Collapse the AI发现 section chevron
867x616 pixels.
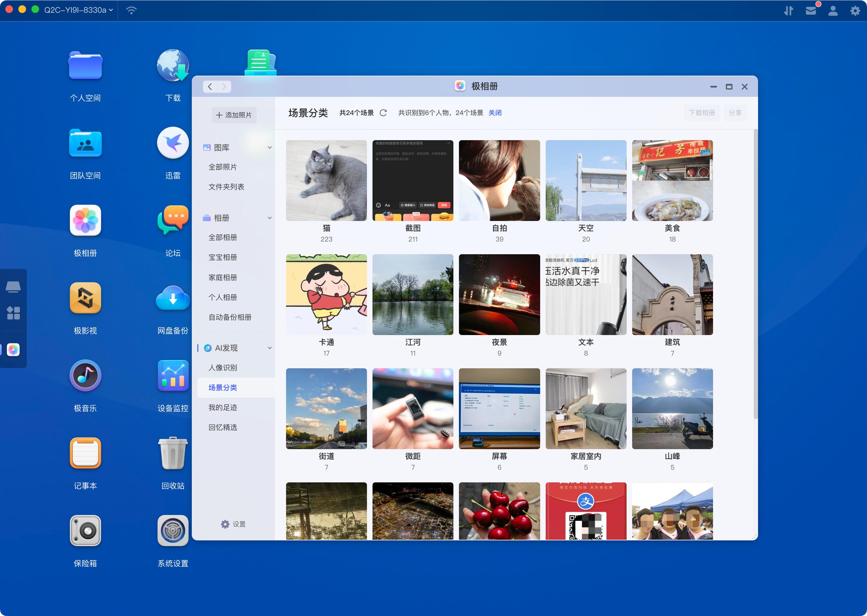coord(269,348)
